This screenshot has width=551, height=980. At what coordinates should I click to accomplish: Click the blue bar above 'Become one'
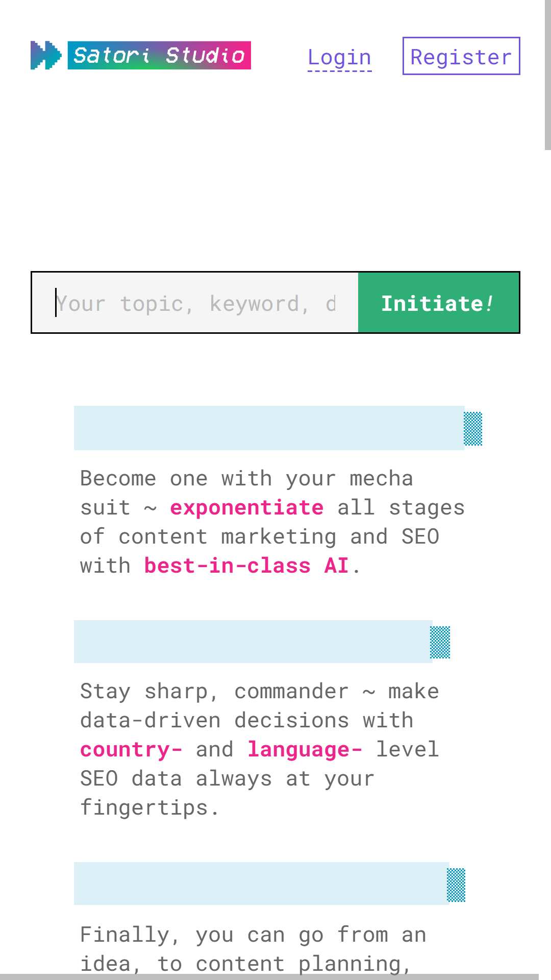269,428
